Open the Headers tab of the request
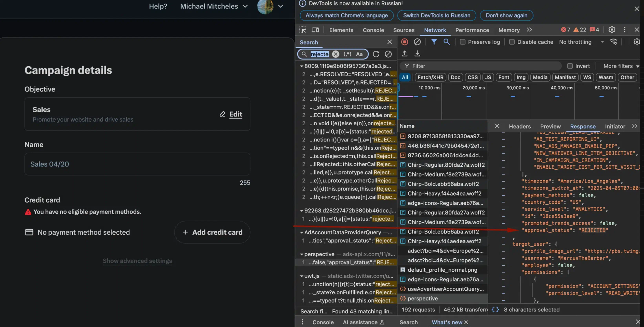Viewport: 644px width, 327px height. [520, 126]
